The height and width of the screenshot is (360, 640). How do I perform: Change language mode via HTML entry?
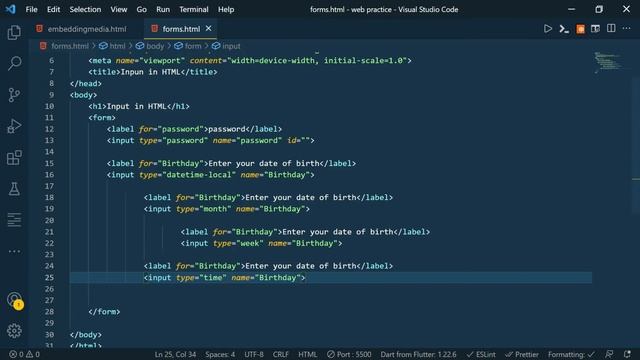[x=307, y=354]
